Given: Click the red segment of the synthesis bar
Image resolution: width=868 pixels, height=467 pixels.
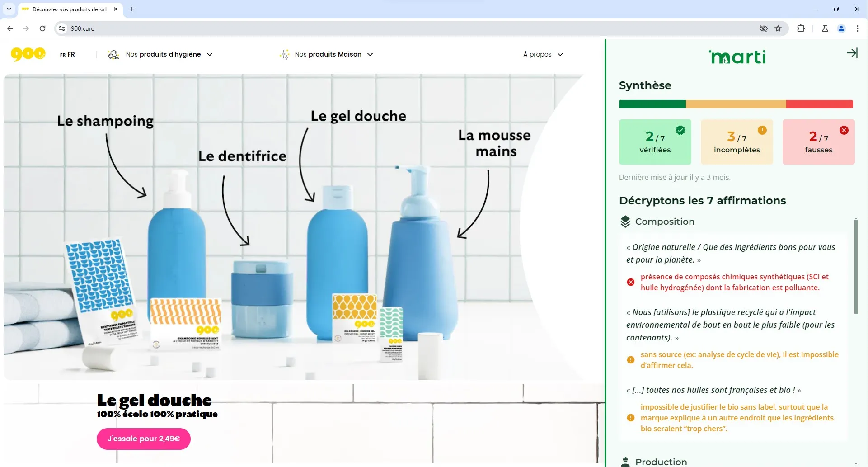Looking at the screenshot, I should 819,104.
